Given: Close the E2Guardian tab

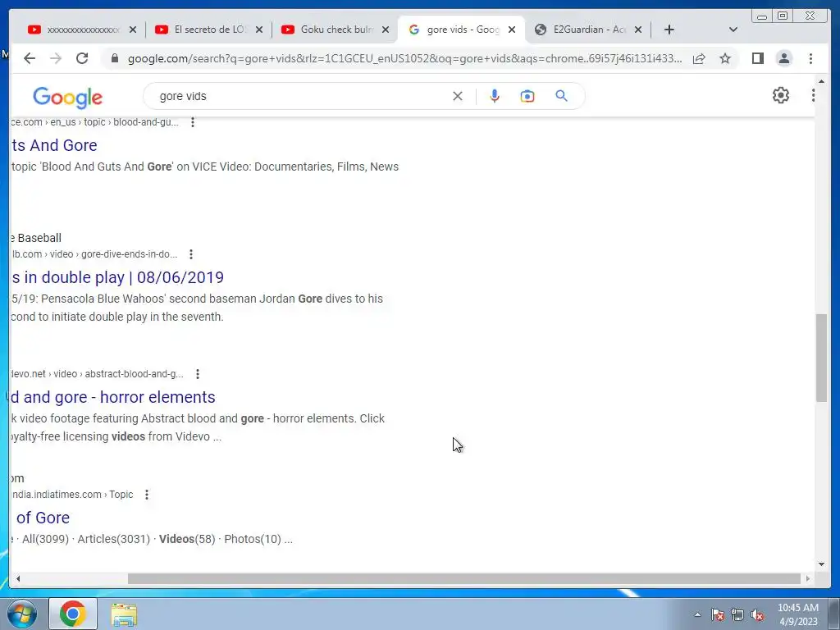Looking at the screenshot, I should [x=638, y=30].
